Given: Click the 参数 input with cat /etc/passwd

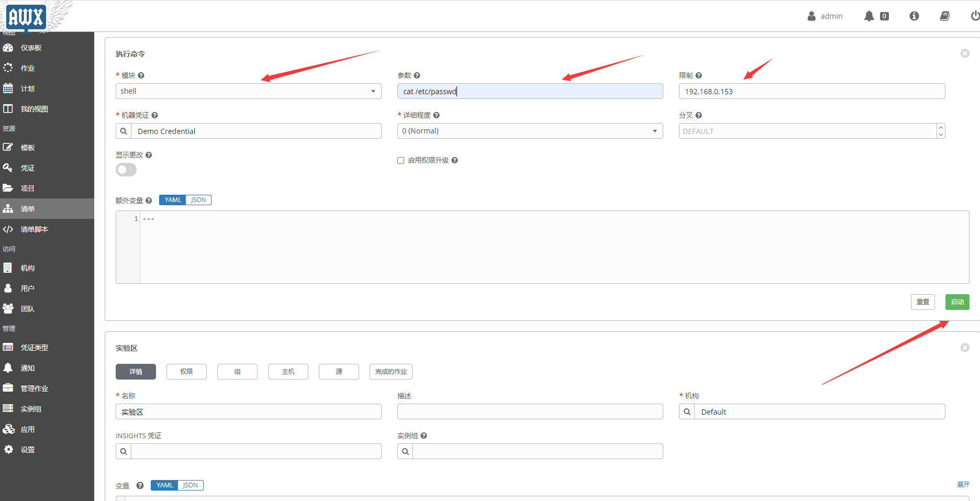Looking at the screenshot, I should tap(530, 91).
